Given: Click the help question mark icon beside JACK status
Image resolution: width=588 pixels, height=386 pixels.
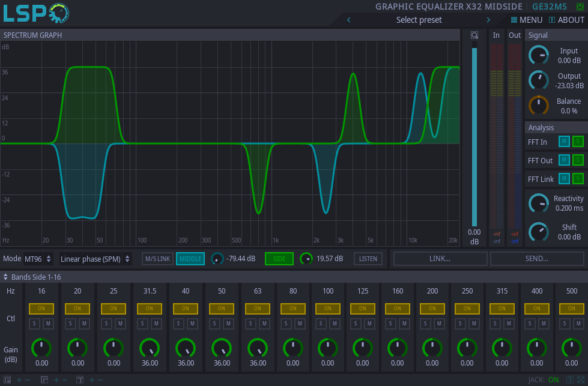Looking at the screenshot, I should point(570,379).
